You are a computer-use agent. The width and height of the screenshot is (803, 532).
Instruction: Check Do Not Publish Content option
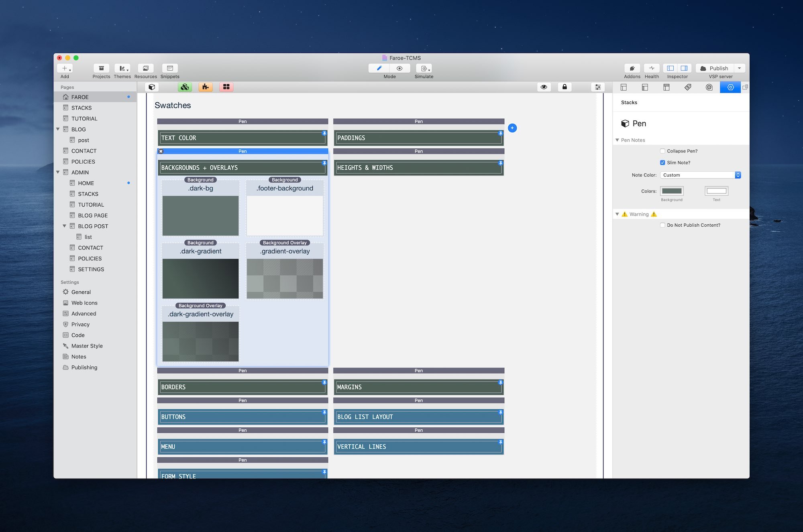(662, 225)
